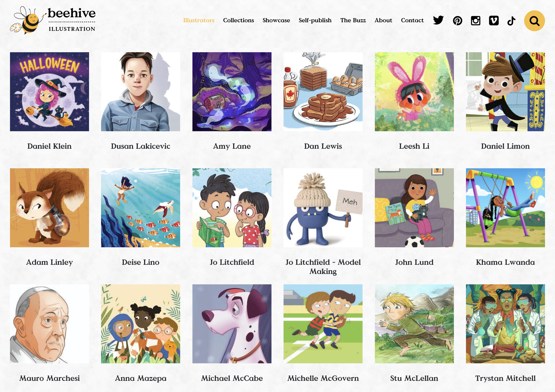
Task: Open the Adam Linley squirrel thumbnail
Action: pos(49,208)
